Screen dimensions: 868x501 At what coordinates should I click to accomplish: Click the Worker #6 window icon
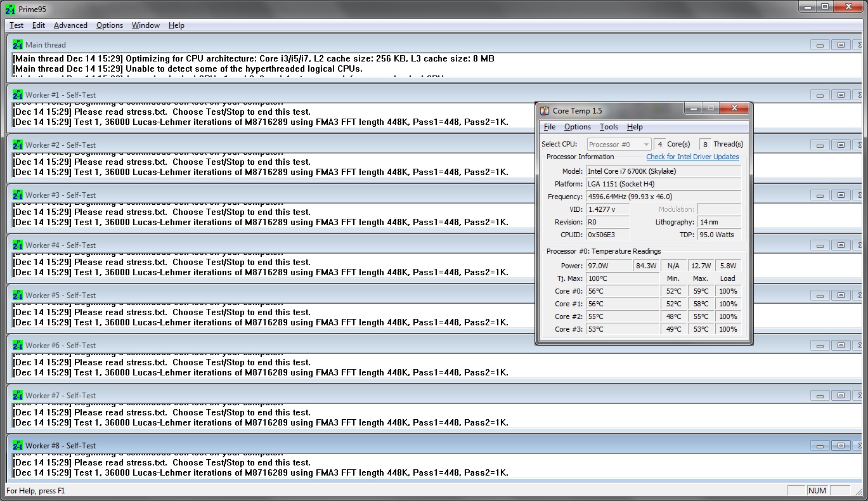click(18, 346)
